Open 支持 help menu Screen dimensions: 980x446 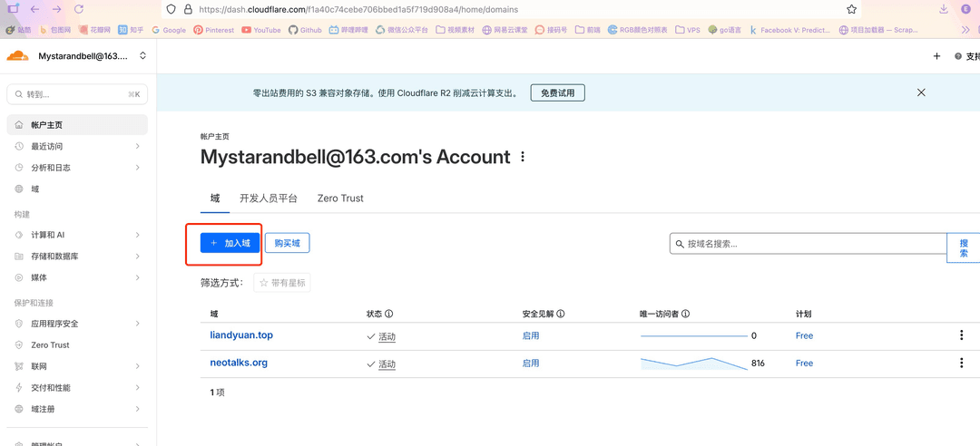tap(967, 56)
